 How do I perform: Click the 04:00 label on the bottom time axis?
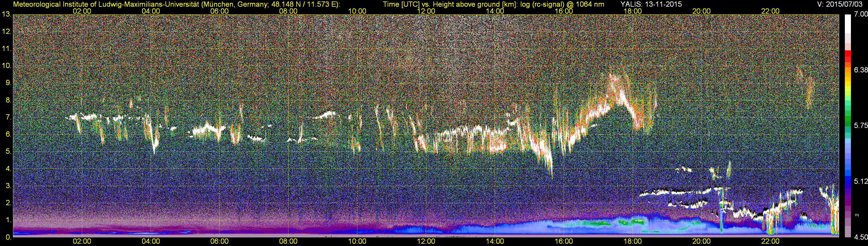tap(151, 242)
